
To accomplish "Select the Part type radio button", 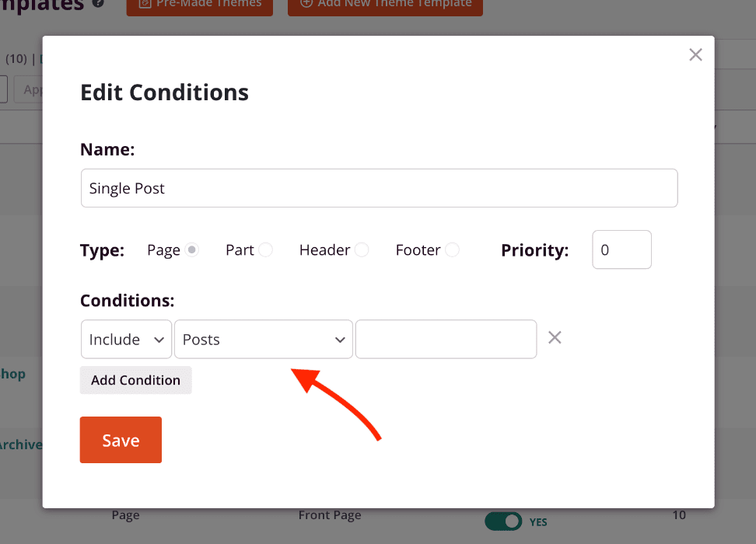I will click(x=265, y=250).
